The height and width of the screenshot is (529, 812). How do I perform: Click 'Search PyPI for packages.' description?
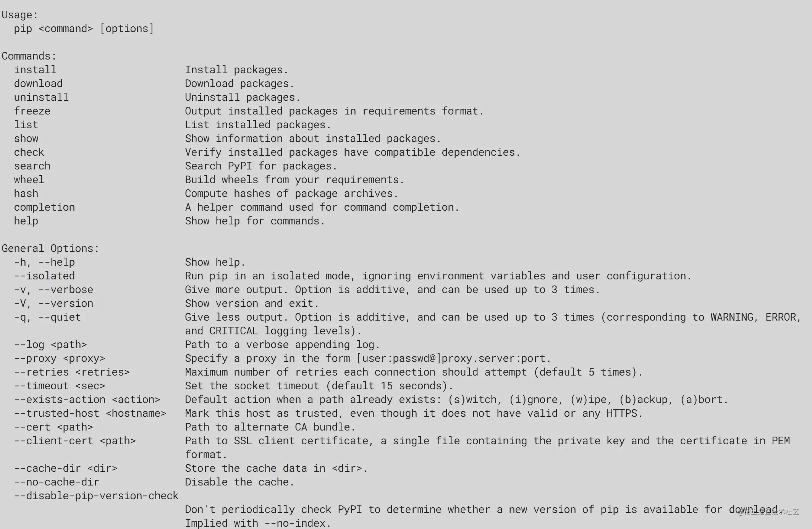261,166
